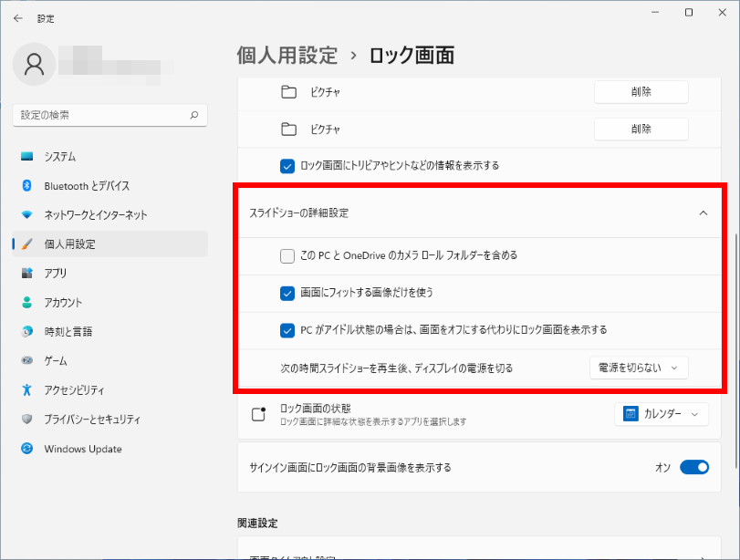Click the search magnifier icon in 設定の検索
The height and width of the screenshot is (560, 740).
(193, 116)
